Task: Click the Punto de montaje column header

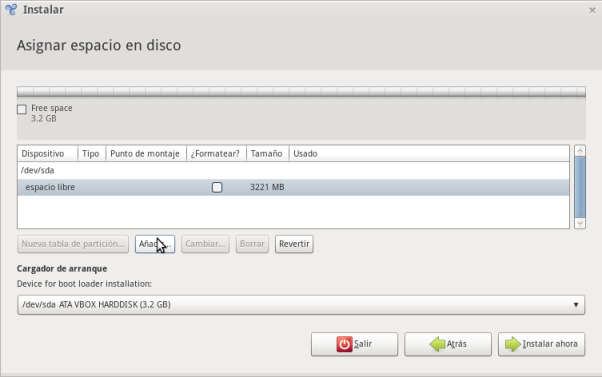Action: point(146,154)
